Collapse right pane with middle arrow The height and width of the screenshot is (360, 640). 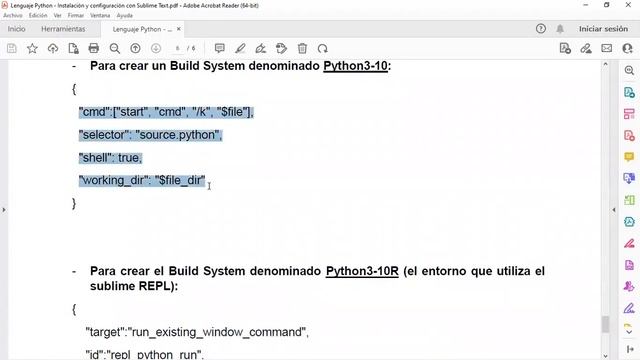tap(614, 210)
